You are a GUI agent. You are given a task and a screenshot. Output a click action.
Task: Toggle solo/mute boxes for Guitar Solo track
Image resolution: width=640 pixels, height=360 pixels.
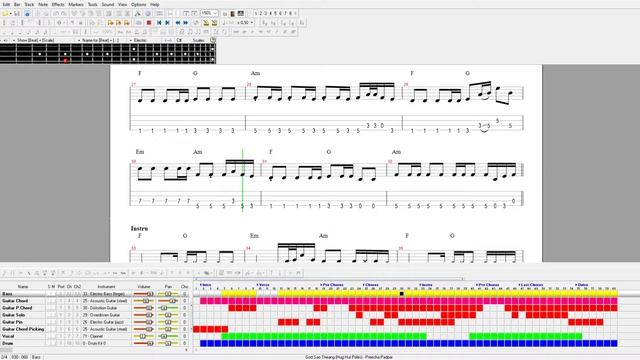click(x=51, y=315)
